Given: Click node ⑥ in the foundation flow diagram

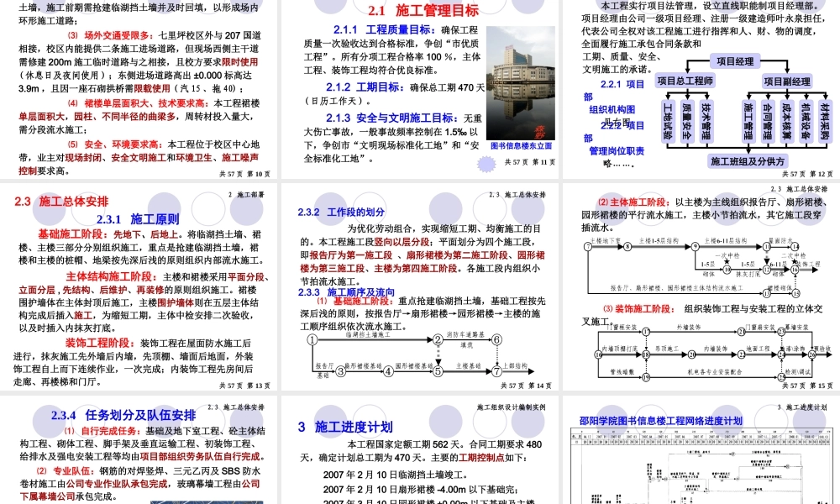Looking at the screenshot, I should (496, 339).
